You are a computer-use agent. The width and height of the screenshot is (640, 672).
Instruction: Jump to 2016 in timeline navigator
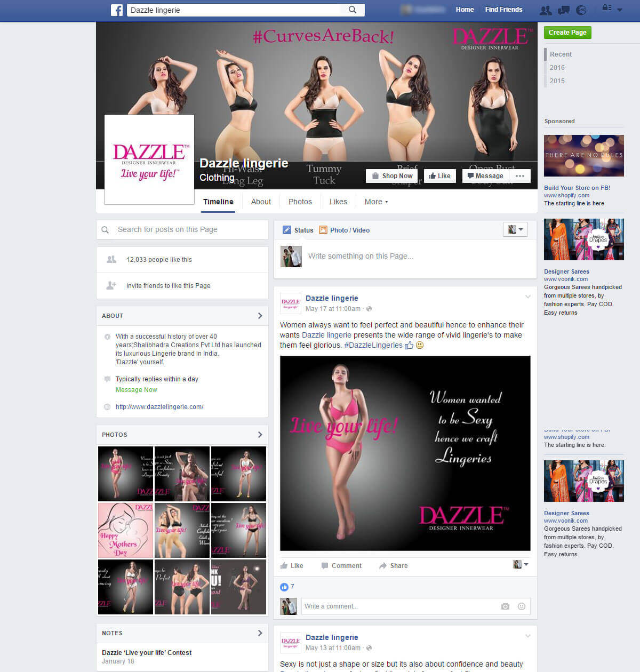pos(557,68)
